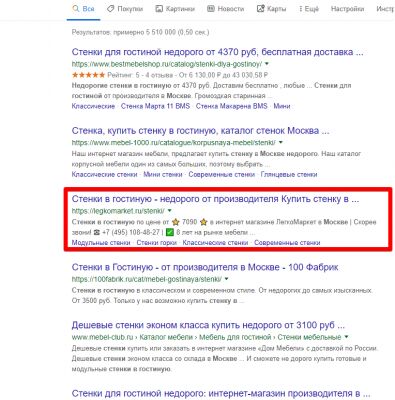Expand dropdown arrow next to bestmebelshop.ru URL
Image resolution: width=395 pixels, height=400 pixels.
click(267, 63)
